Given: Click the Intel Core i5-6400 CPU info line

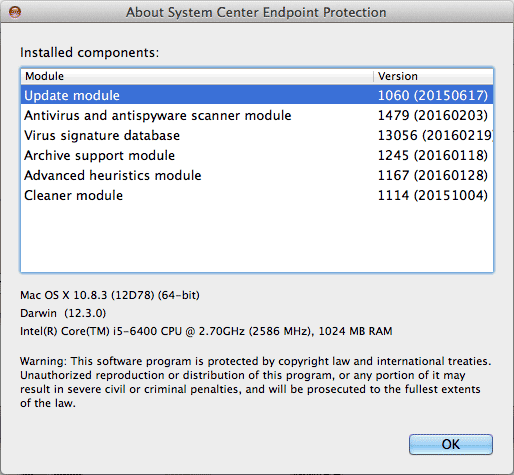Looking at the screenshot, I should (x=206, y=331).
